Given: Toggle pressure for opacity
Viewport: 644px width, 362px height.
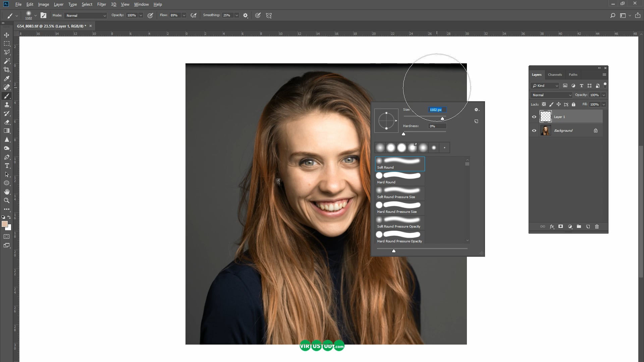Looking at the screenshot, I should click(150, 15).
